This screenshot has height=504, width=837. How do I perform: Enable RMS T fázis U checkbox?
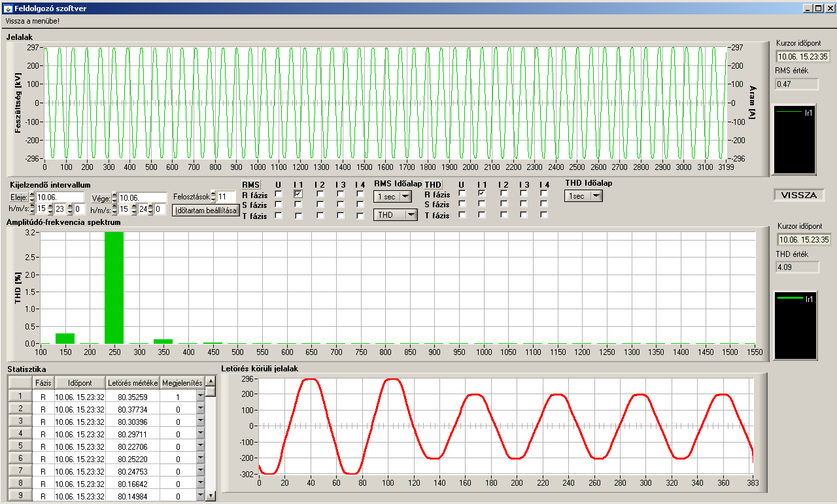coord(279,215)
